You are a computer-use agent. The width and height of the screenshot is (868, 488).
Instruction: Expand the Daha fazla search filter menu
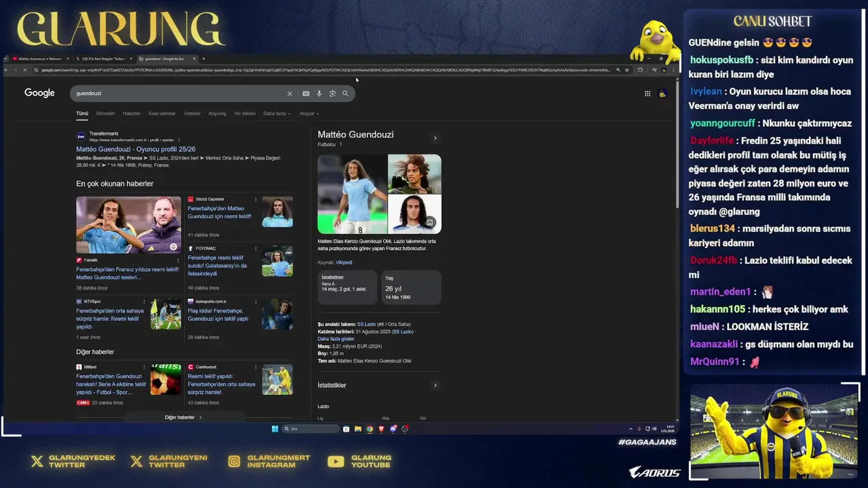[x=277, y=114]
